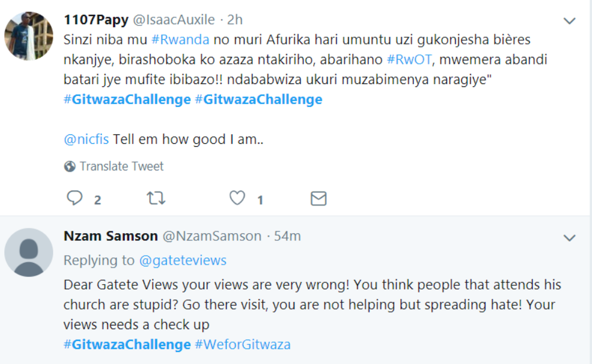Select the Nzam Samson display name
Viewport: 592px width, 364px height.
tap(111, 236)
